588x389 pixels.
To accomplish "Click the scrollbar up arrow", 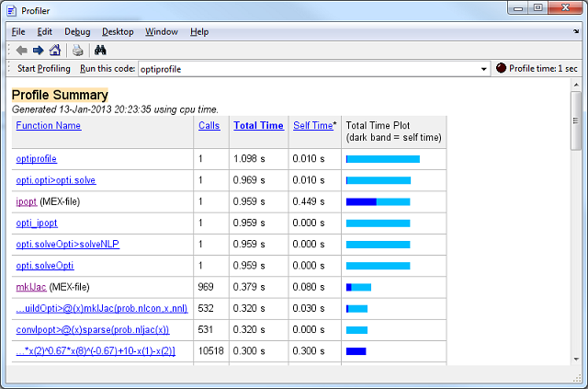I will [576, 85].
